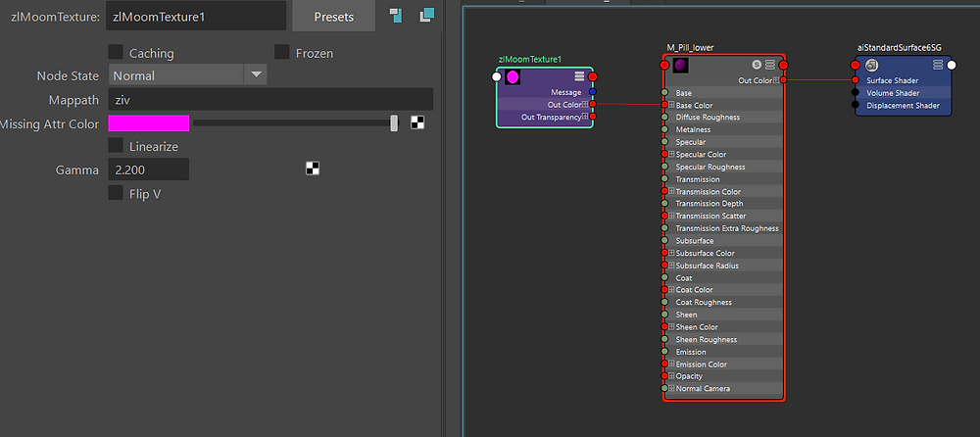Click the zlMoomTexture1 Out Color port

[593, 105]
